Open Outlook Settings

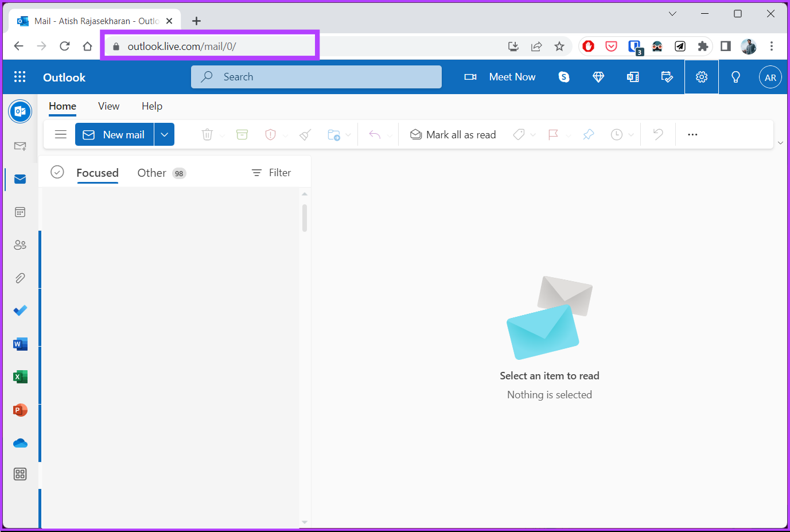coord(701,76)
